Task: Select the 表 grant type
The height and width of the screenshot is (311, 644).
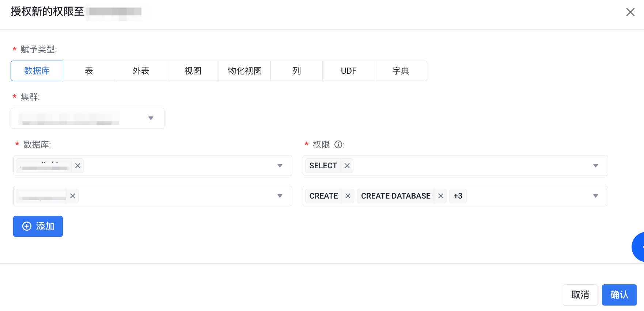Action: pos(89,71)
